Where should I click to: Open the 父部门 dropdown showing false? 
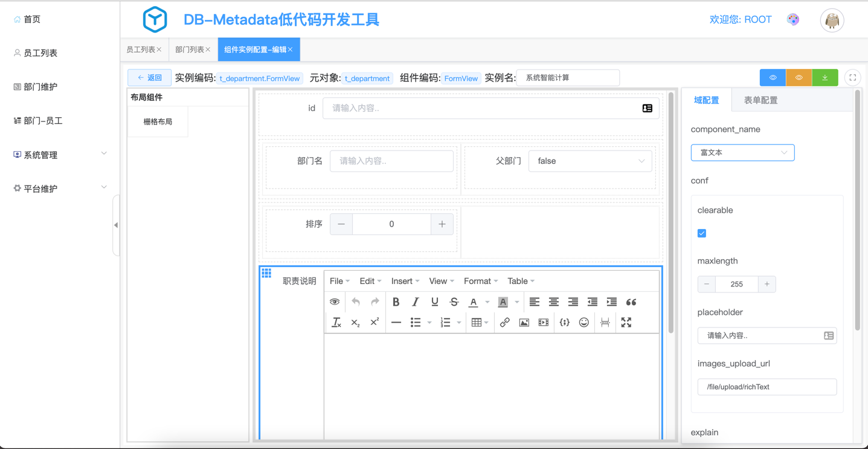pos(590,161)
